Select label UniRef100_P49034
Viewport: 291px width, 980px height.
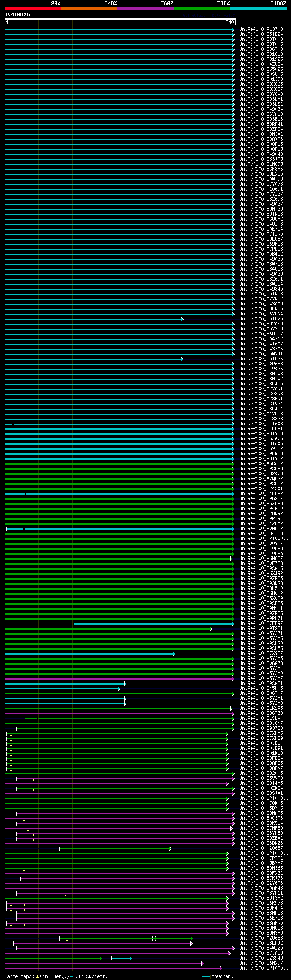click(x=261, y=109)
